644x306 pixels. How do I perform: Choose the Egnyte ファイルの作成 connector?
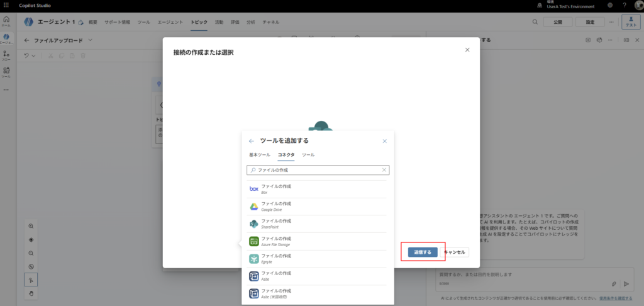[277, 259]
